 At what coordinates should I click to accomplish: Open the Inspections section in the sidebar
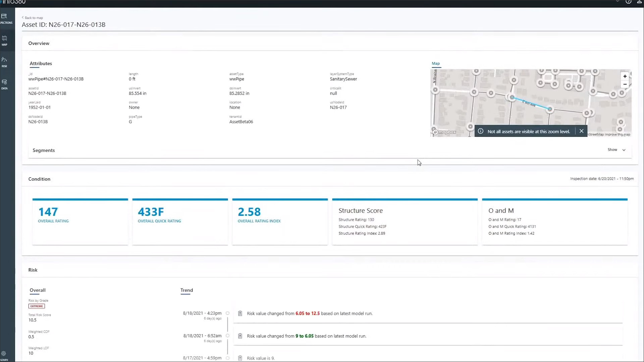(x=6, y=19)
